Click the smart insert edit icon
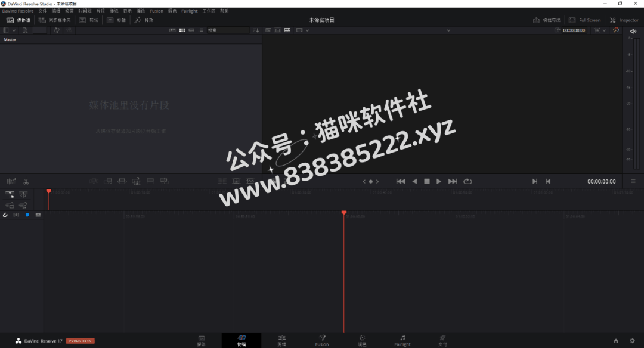Screen dimensions: 644x348 coord(94,181)
